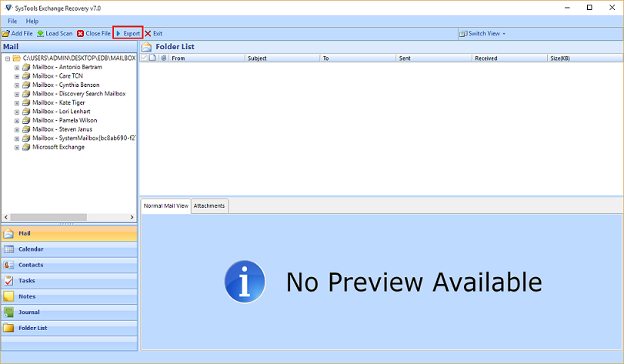The height and width of the screenshot is (364, 624).
Task: Sort by the From column
Action: point(207,58)
